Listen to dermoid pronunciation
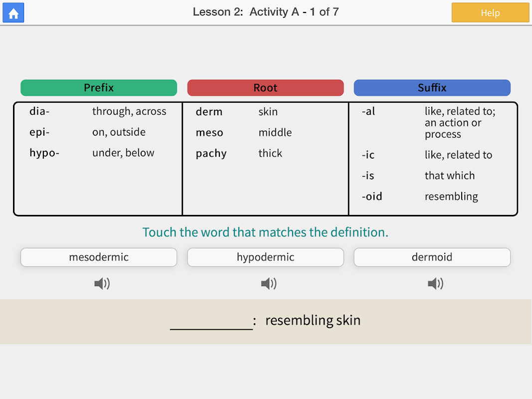 [435, 284]
